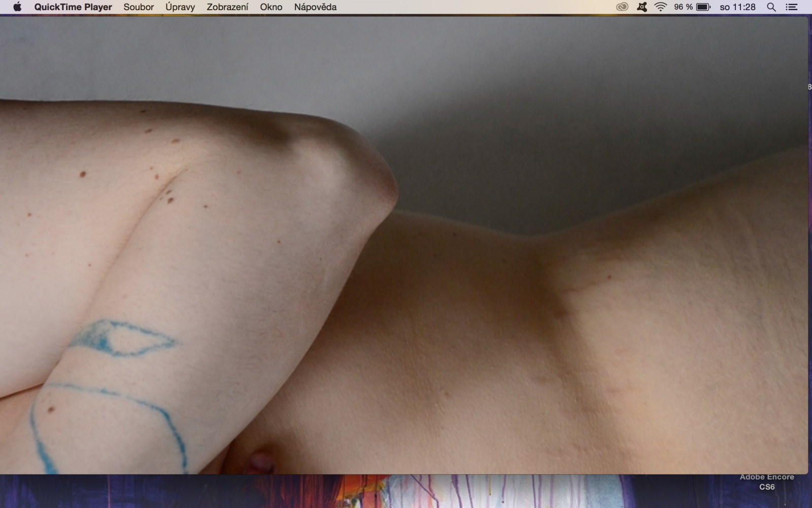The height and width of the screenshot is (508, 812).
Task: Open the Úpravy menu
Action: click(x=180, y=7)
